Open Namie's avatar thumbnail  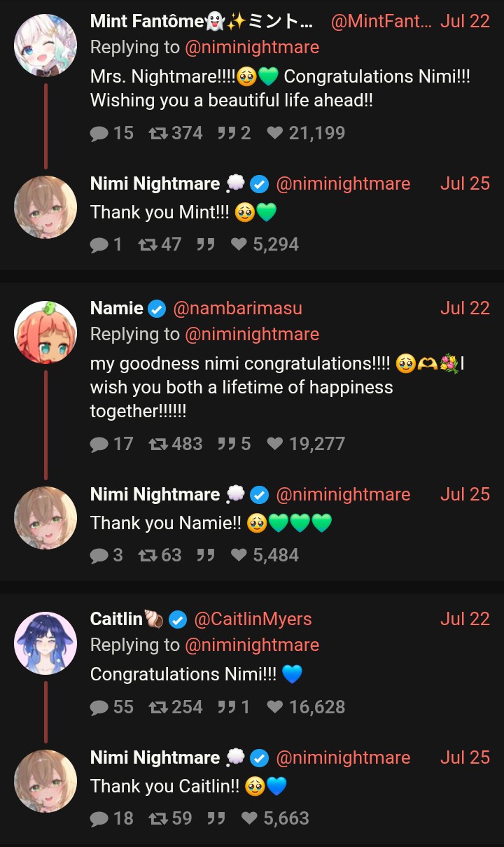tap(45, 332)
